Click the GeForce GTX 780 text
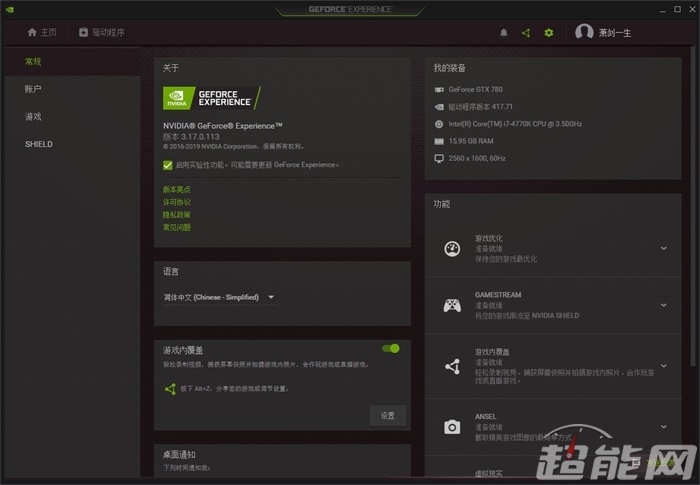The height and width of the screenshot is (485, 700). coord(475,90)
